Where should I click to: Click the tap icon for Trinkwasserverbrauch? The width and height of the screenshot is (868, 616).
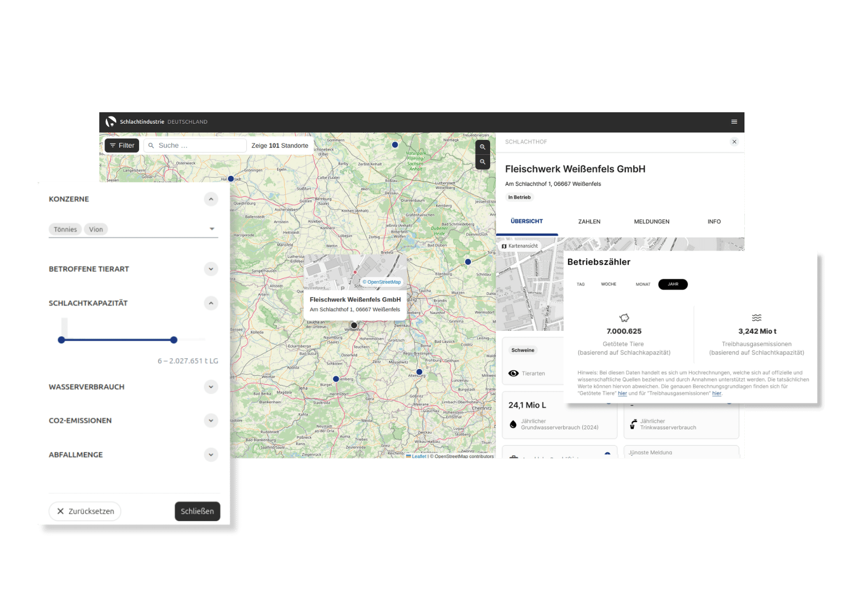[x=633, y=424]
